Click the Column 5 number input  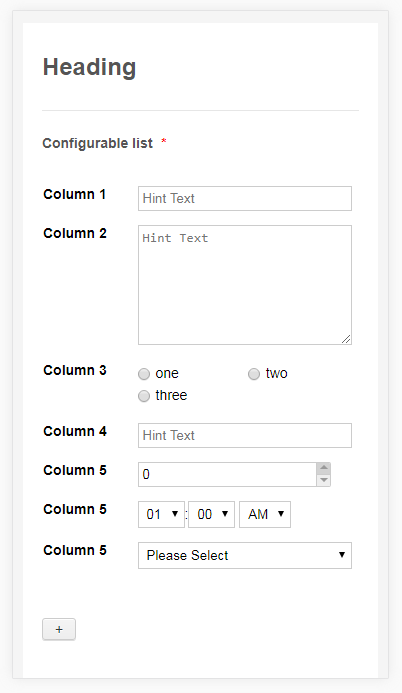click(x=228, y=474)
